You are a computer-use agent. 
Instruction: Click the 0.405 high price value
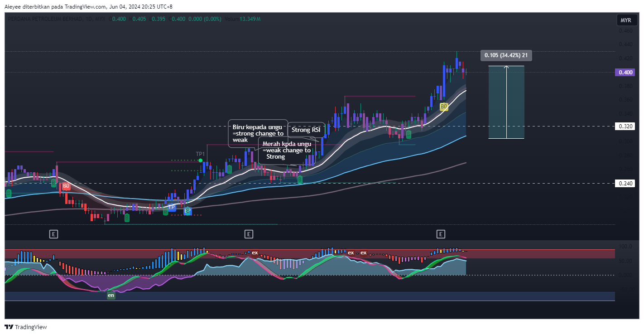[x=139, y=19]
